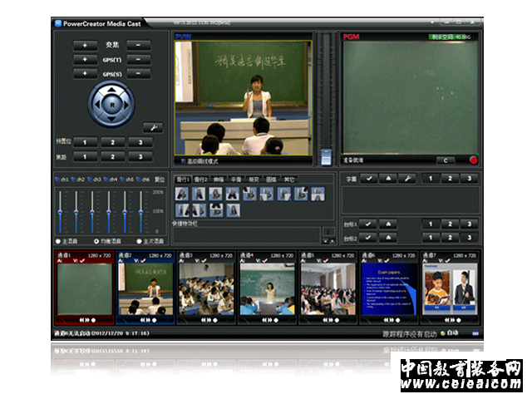The image size is (532, 399).
Task: Click the checkmark button for 台标2
Action: [368, 238]
